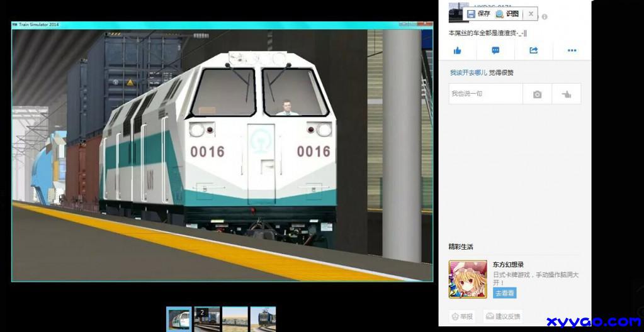Click the camera icon in comment box
This screenshot has width=644, height=332.
coord(537,94)
